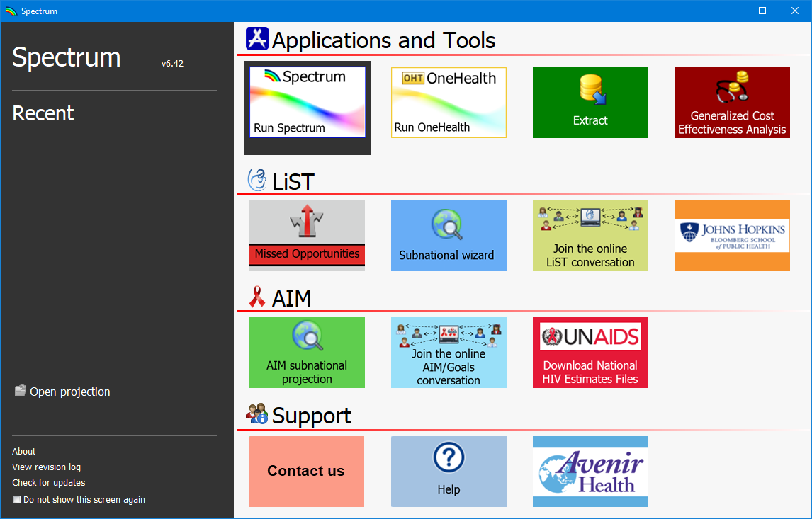The height and width of the screenshot is (519, 812).
Task: Click the Spectrum rainbow icon in the title bar
Action: (x=11, y=11)
